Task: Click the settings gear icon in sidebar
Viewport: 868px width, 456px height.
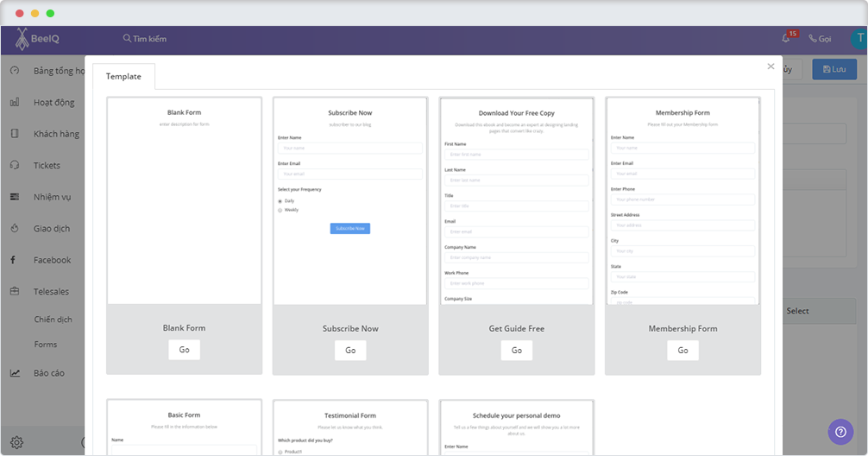Action: 16,442
